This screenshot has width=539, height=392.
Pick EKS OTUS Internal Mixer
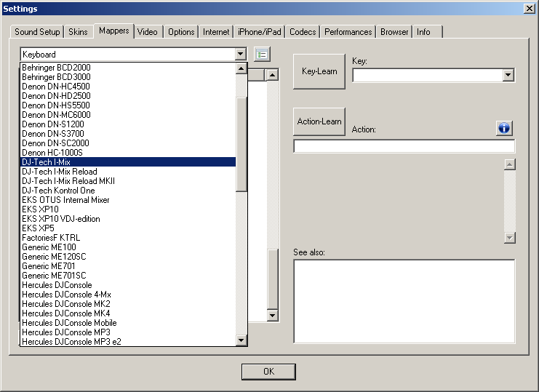click(x=128, y=199)
